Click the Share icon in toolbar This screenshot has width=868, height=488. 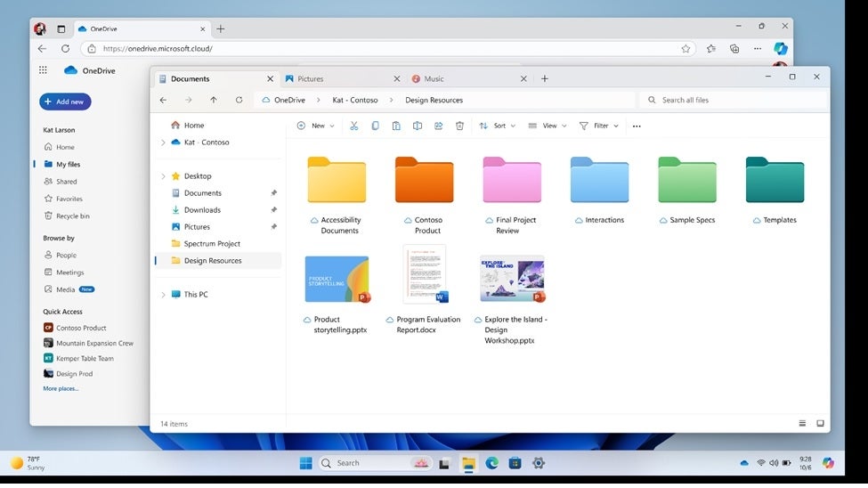(438, 126)
